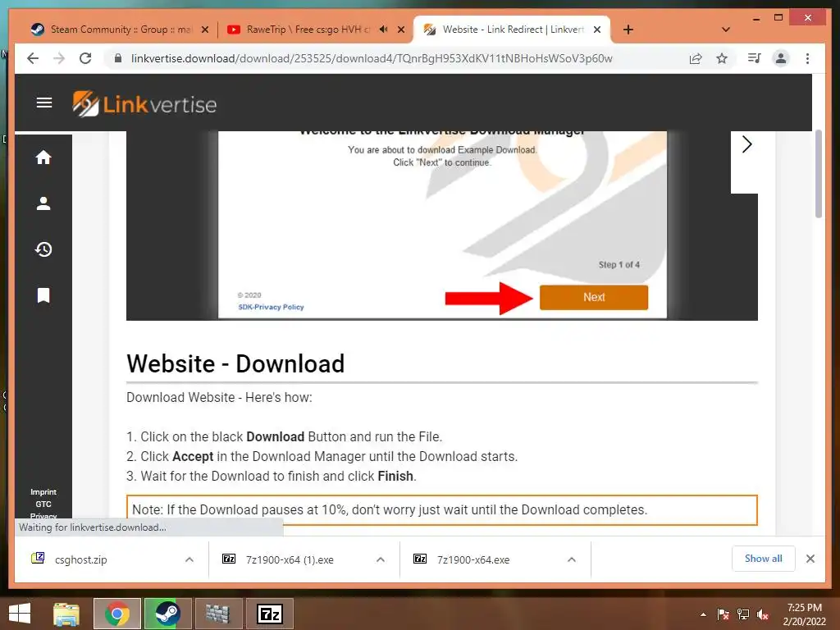840x630 pixels.
Task: Share this page from address bar
Action: click(x=696, y=58)
